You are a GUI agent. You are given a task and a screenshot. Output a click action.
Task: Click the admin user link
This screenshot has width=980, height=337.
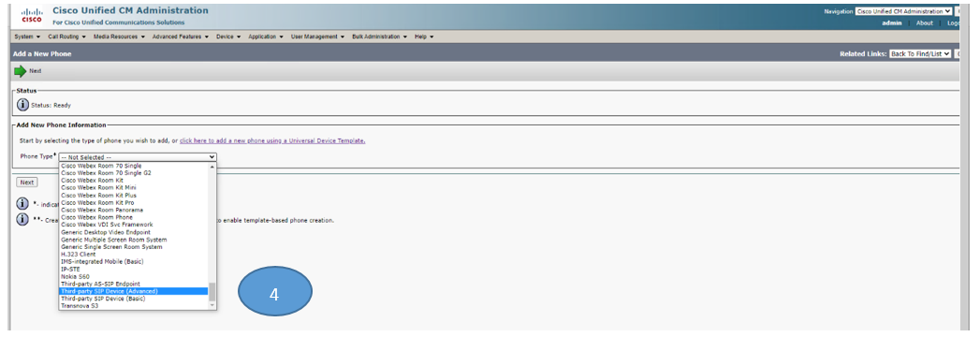(x=891, y=23)
